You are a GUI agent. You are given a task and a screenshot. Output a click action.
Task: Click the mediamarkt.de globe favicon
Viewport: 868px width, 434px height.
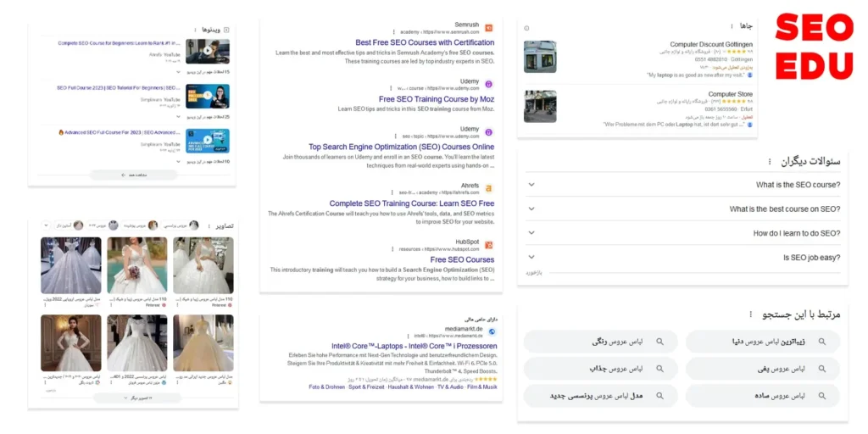tap(492, 331)
